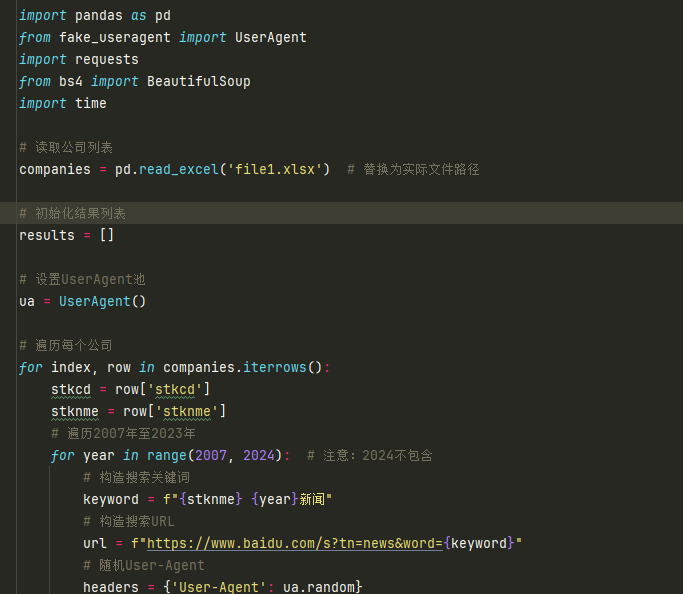
Task: Click the 'file1.xlsx' string literal
Action: pos(274,169)
